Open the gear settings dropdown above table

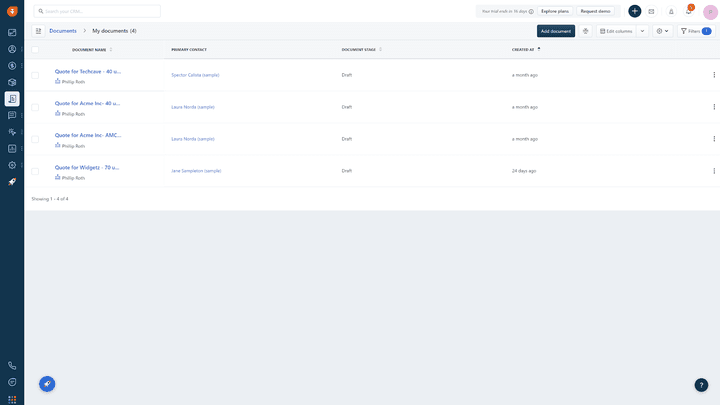[x=662, y=31]
